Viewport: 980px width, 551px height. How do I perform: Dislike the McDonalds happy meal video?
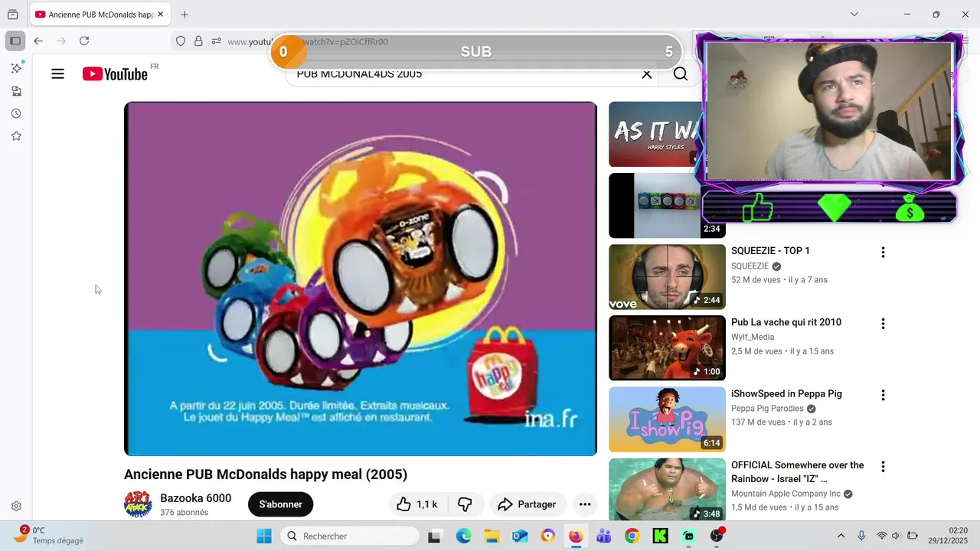465,504
